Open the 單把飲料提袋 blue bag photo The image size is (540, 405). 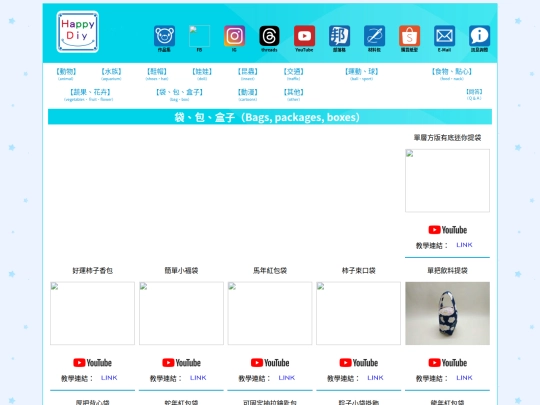[447, 313]
